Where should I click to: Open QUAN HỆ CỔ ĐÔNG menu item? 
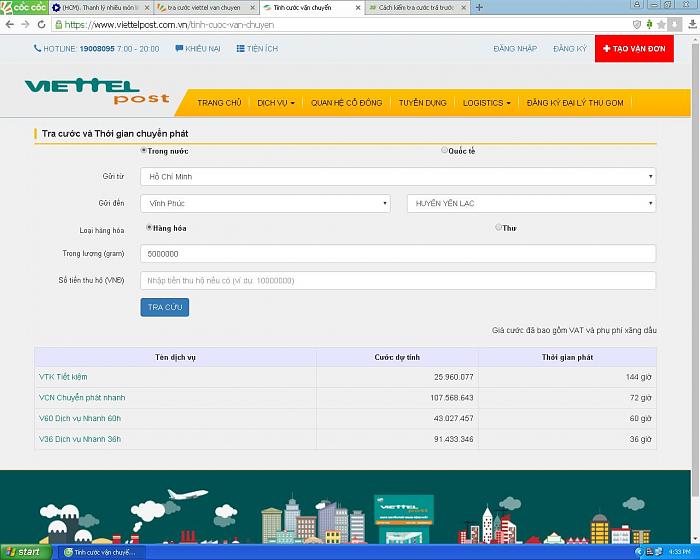coord(346,103)
